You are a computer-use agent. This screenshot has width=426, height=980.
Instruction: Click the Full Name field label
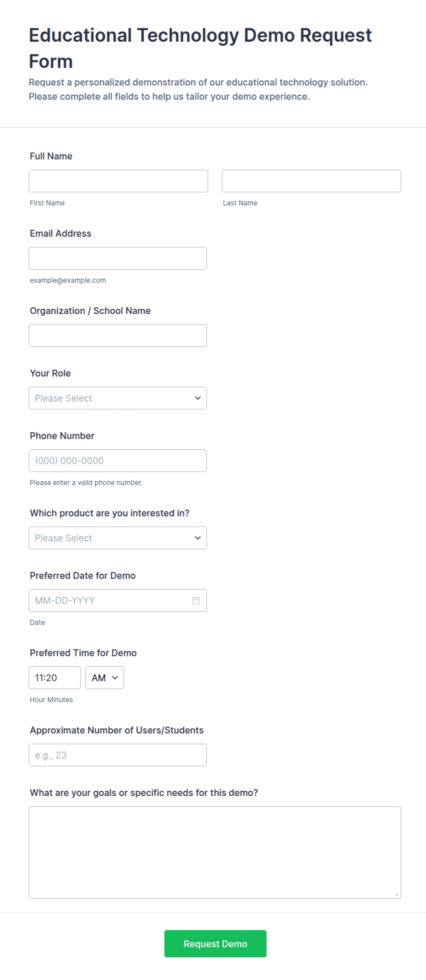click(51, 156)
